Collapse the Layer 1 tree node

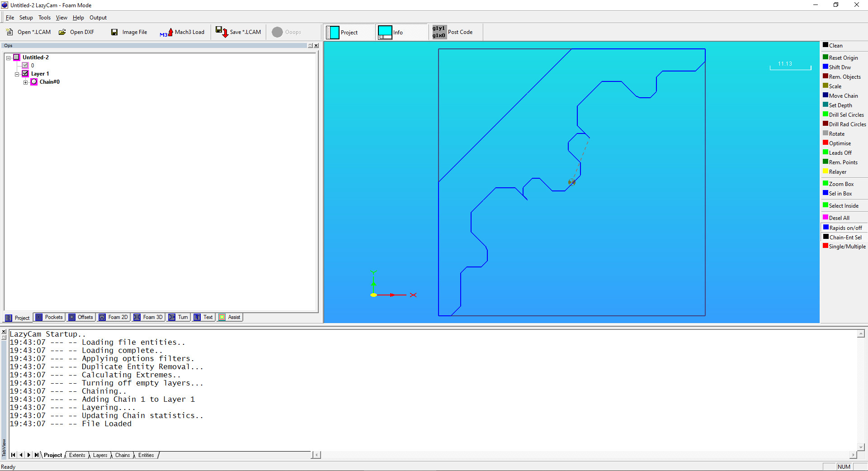[x=17, y=74]
